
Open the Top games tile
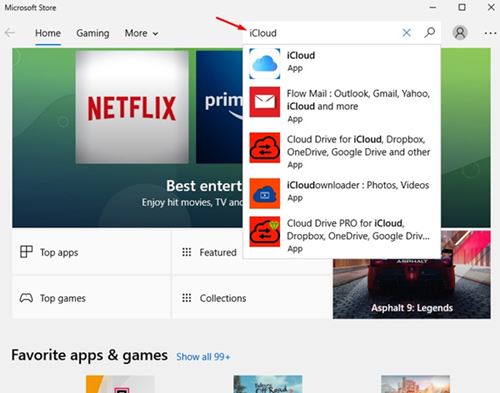coord(91,298)
